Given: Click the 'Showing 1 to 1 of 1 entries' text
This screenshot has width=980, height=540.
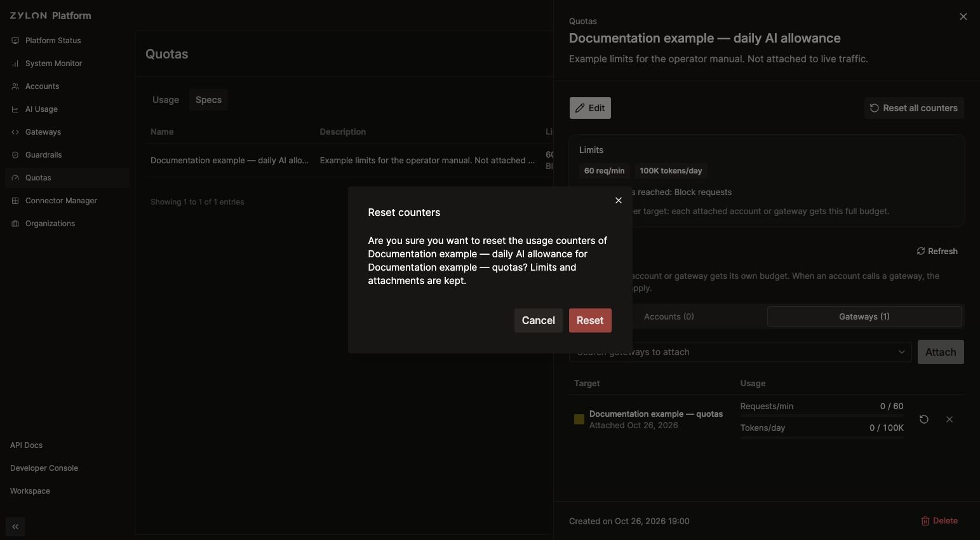Looking at the screenshot, I should tap(197, 202).
